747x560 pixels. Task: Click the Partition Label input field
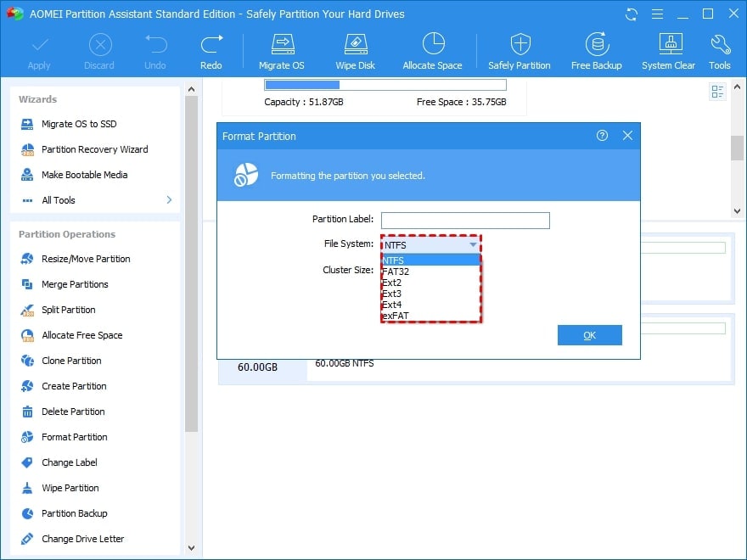(x=465, y=221)
